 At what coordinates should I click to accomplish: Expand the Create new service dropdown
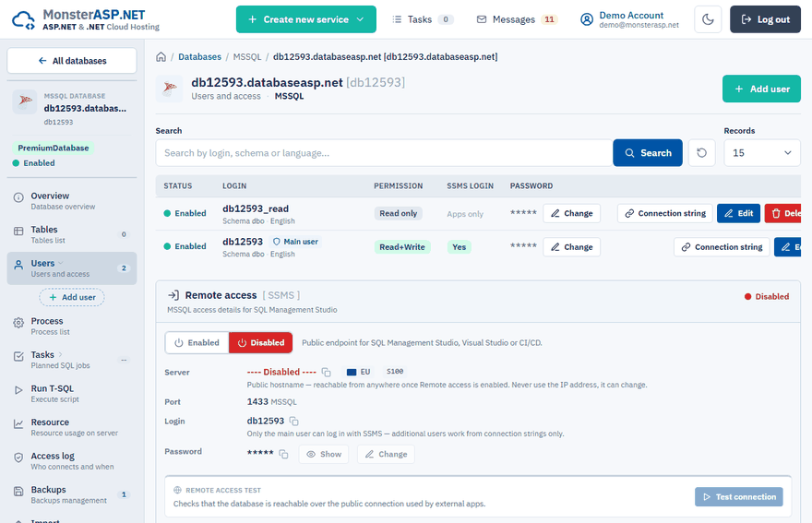(306, 19)
